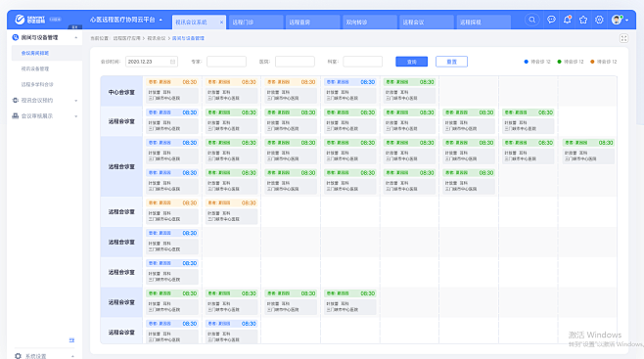
Task: Click the 重置 reset button
Action: [451, 62]
